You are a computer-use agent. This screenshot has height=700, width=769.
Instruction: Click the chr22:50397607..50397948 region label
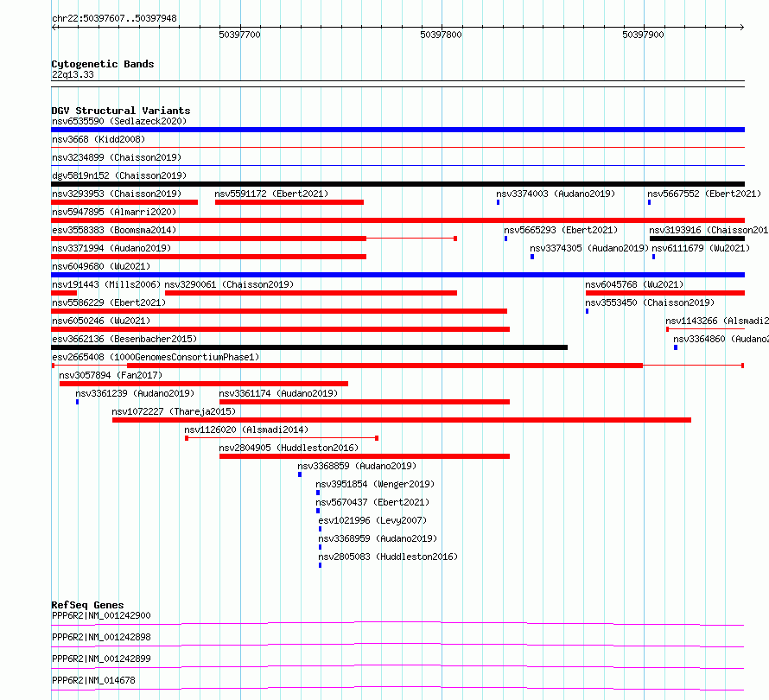(114, 18)
